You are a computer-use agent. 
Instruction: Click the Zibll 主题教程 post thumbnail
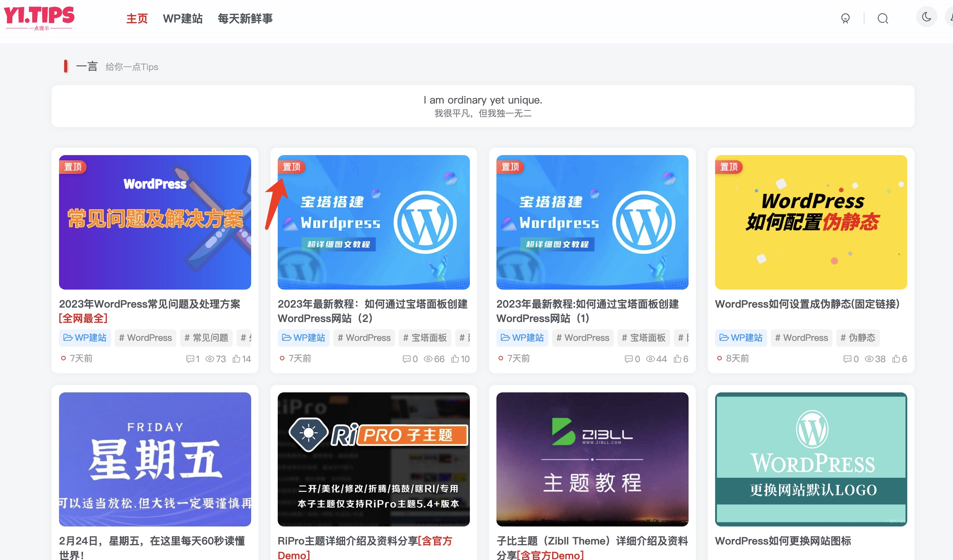pos(592,459)
